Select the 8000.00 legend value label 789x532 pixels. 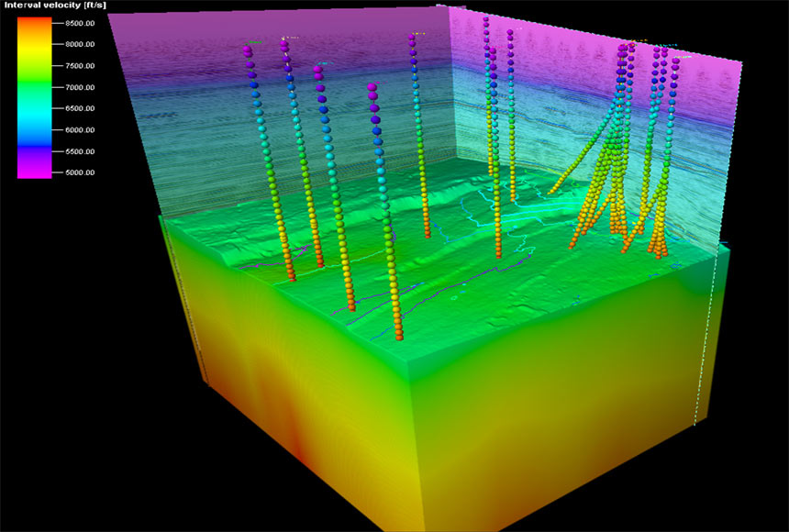82,44
